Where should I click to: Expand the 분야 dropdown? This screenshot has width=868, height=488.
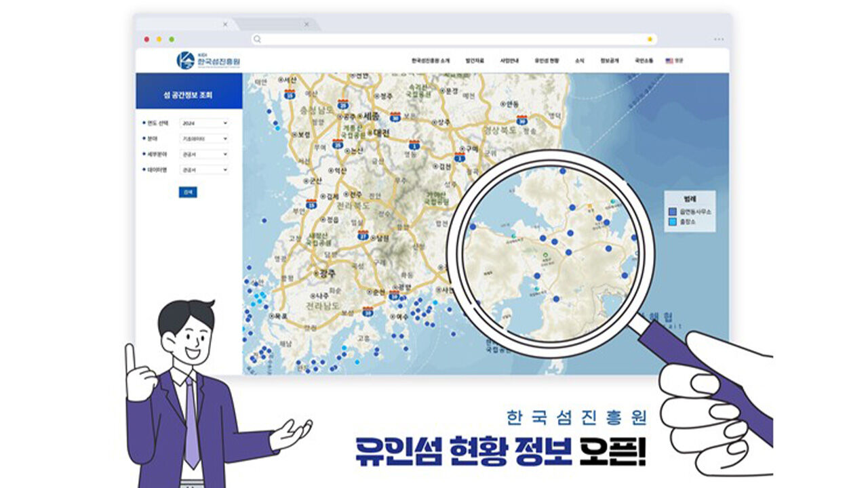[x=204, y=138]
